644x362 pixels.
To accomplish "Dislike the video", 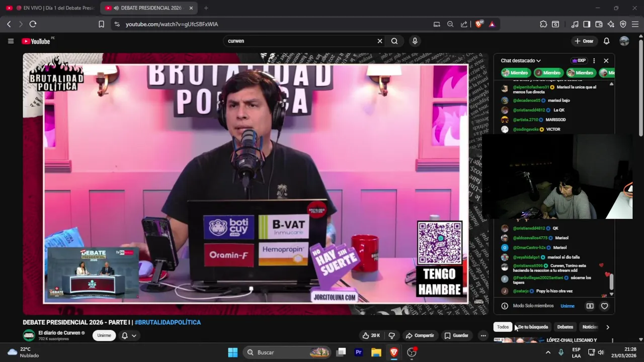I will point(391,335).
